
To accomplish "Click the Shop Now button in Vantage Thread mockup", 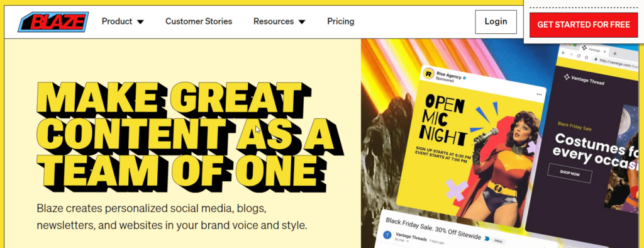I will 570,174.
